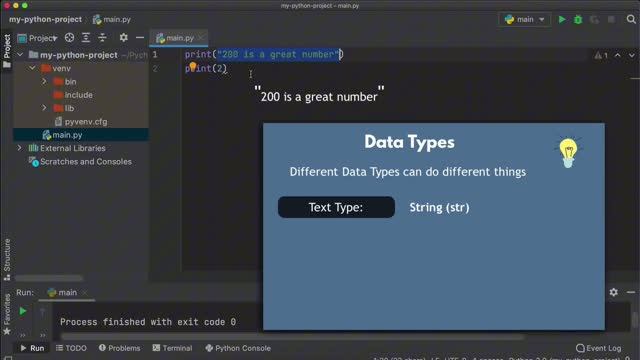Select main.py in the project tree
The width and height of the screenshot is (640, 360).
67,135
